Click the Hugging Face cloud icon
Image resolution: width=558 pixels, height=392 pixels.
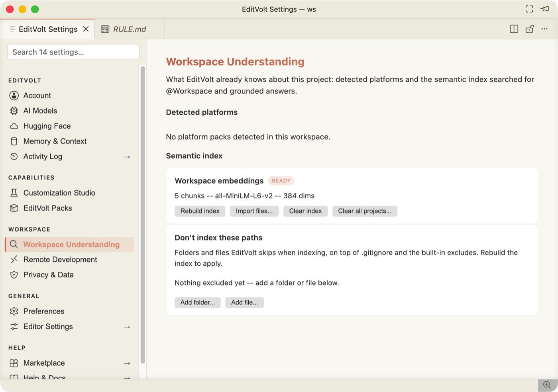click(14, 126)
